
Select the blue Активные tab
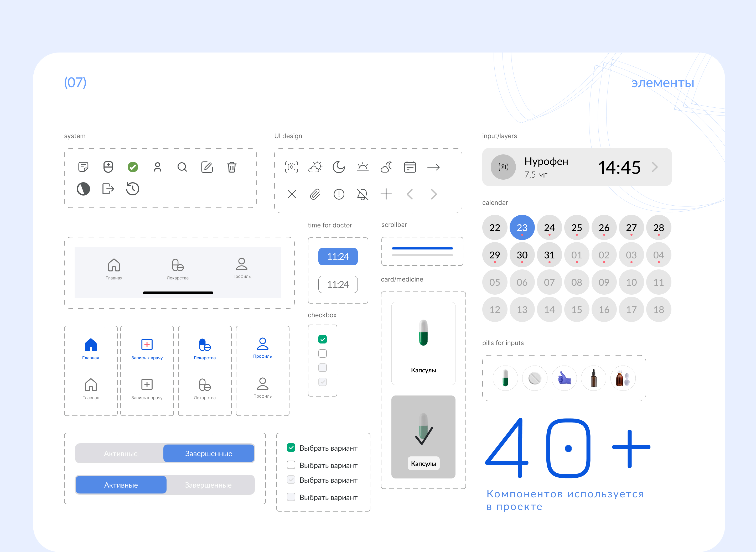(x=121, y=485)
